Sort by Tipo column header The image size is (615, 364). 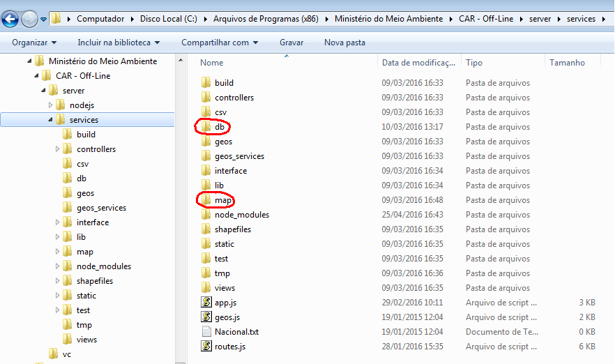pyautogui.click(x=474, y=63)
